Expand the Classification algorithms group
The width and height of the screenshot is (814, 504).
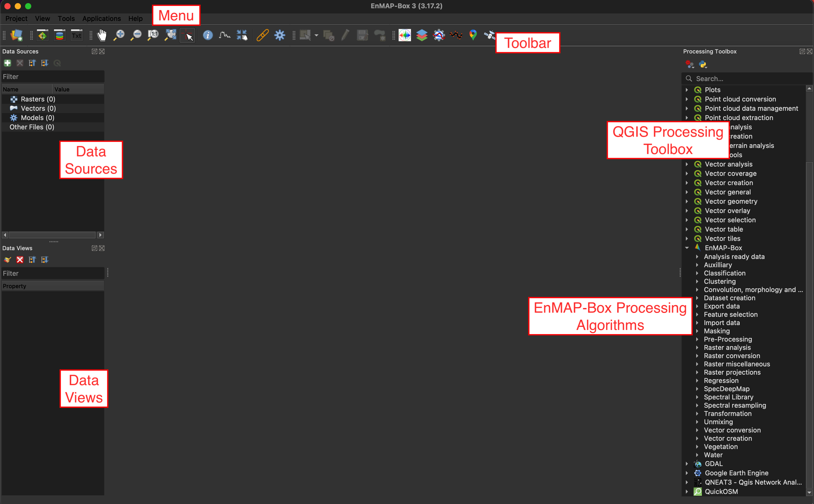pyautogui.click(x=697, y=273)
